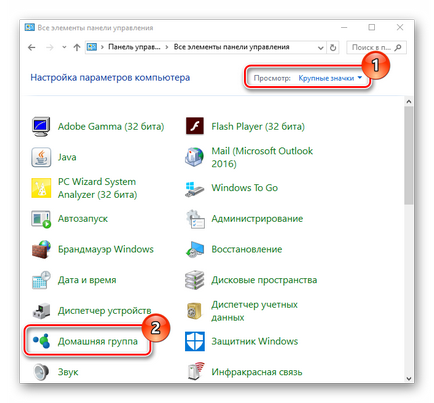The image size is (434, 403).
Task: Open the Звук speaker icon
Action: [x=41, y=372]
